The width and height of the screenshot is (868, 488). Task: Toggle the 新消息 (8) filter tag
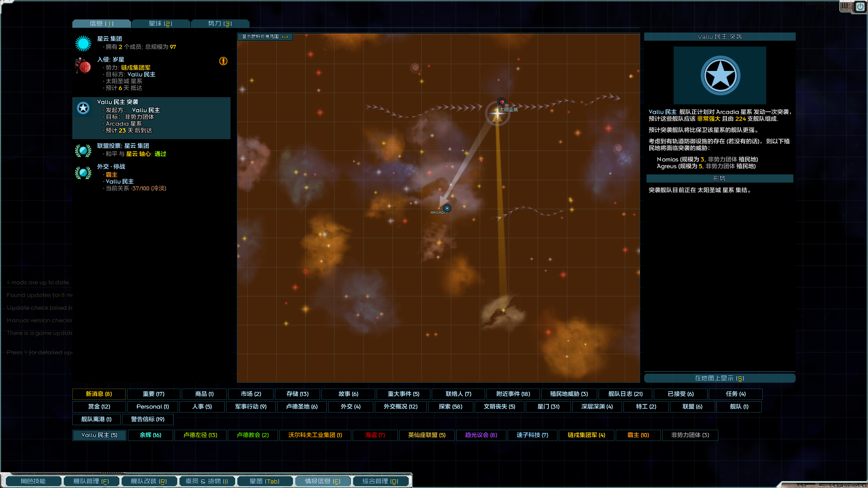coord(99,394)
